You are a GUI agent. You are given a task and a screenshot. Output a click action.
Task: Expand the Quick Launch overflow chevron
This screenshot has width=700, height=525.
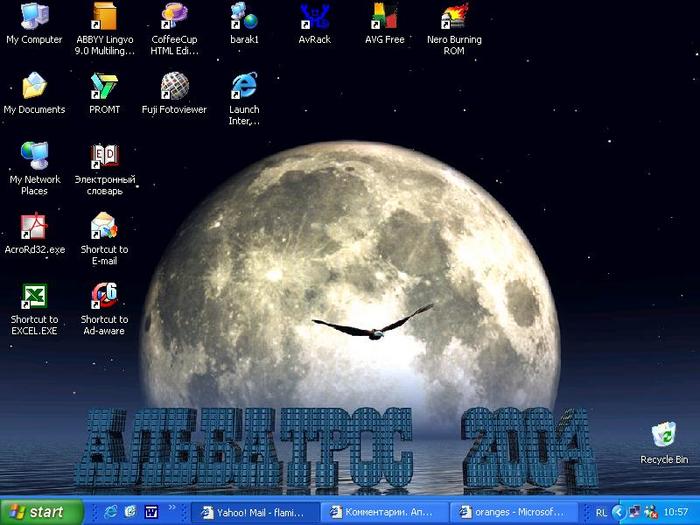pyautogui.click(x=172, y=508)
